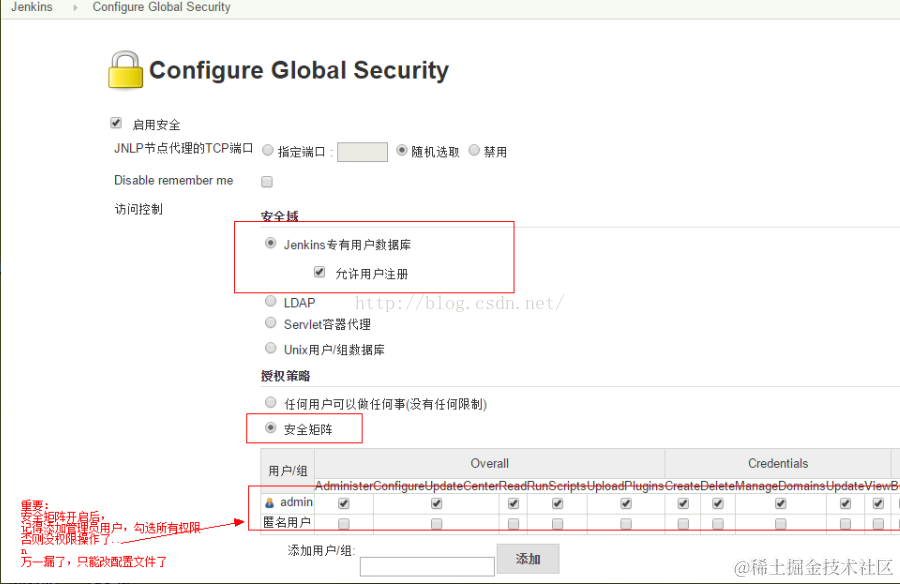Check 匿名用户 UploadPlugins checkbox
Image resolution: width=900 pixels, height=584 pixels.
tap(626, 524)
